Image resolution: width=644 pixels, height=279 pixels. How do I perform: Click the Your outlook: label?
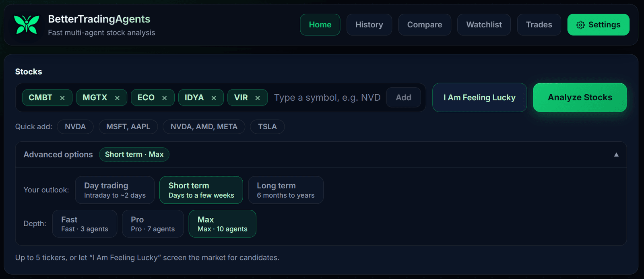coord(46,190)
